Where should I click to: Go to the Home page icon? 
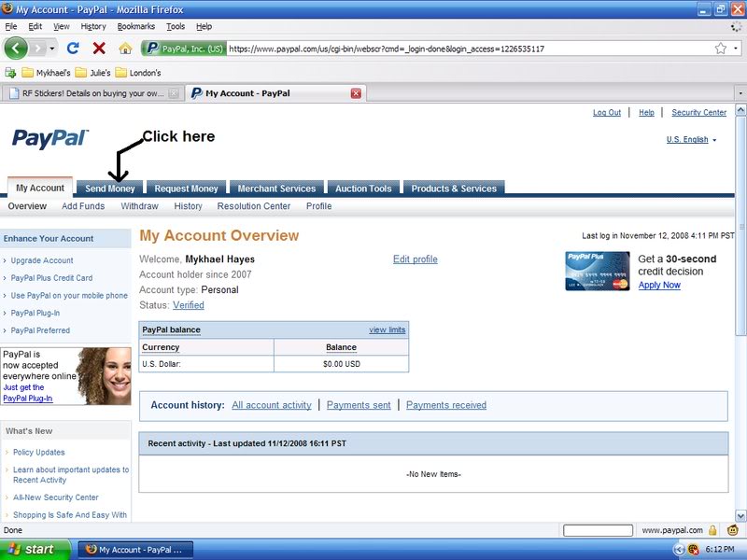[x=125, y=49]
